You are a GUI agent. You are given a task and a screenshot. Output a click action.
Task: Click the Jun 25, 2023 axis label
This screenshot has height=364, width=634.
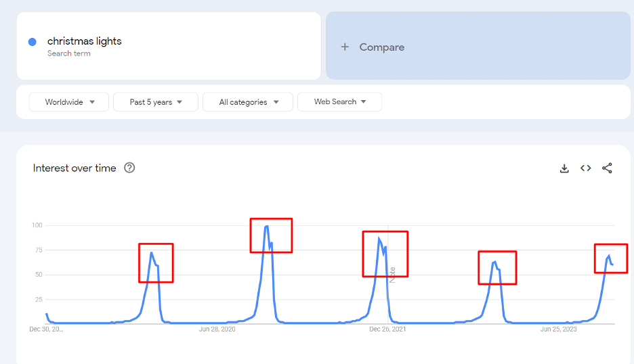558,329
